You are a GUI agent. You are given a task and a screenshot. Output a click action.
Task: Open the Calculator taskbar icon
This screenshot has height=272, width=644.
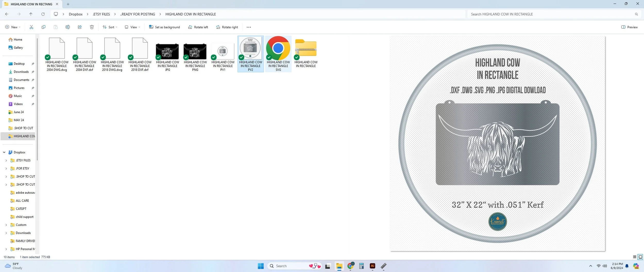click(361, 266)
